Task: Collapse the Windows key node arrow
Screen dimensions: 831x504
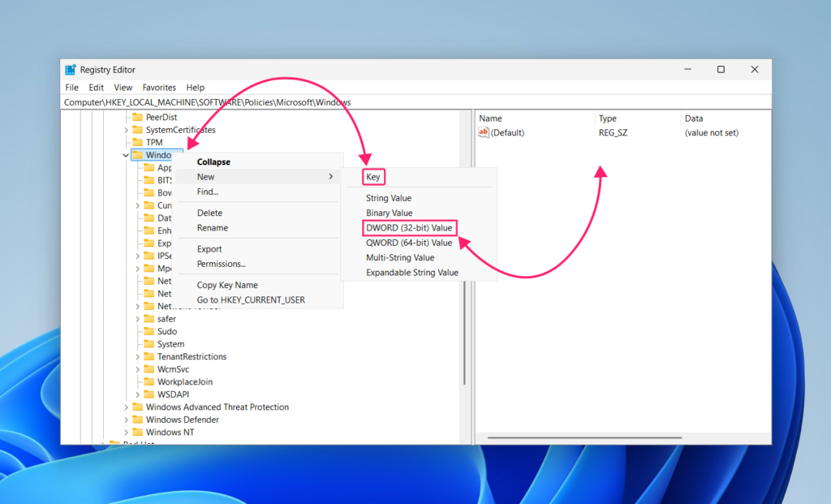Action: click(x=126, y=155)
